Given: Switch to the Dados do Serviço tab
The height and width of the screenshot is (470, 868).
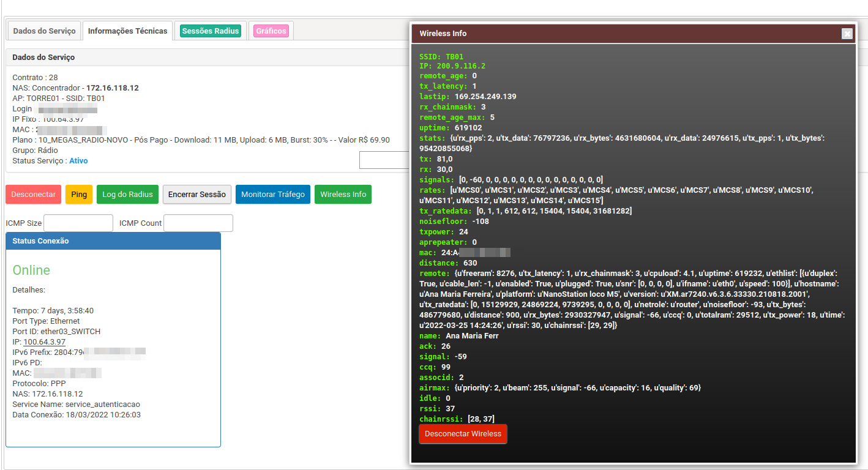Looking at the screenshot, I should tap(45, 31).
